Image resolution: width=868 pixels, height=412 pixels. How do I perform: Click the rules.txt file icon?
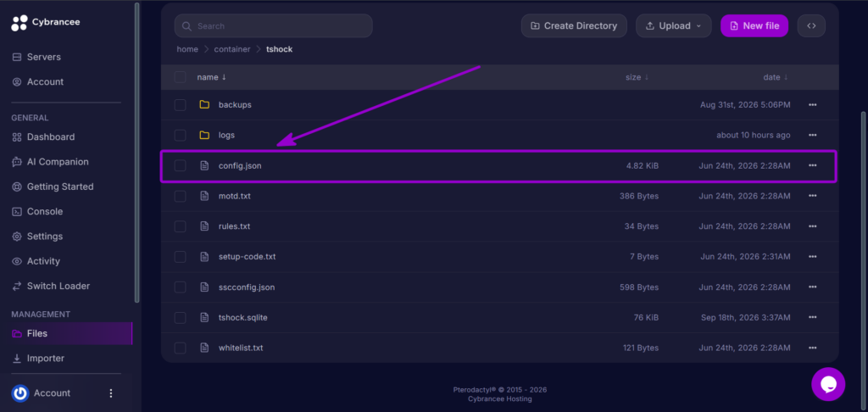204,226
